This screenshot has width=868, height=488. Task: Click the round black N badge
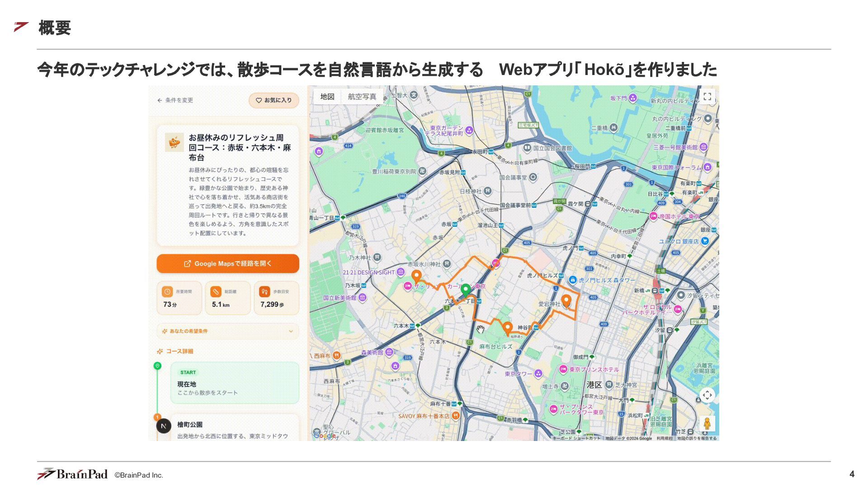coord(164,426)
